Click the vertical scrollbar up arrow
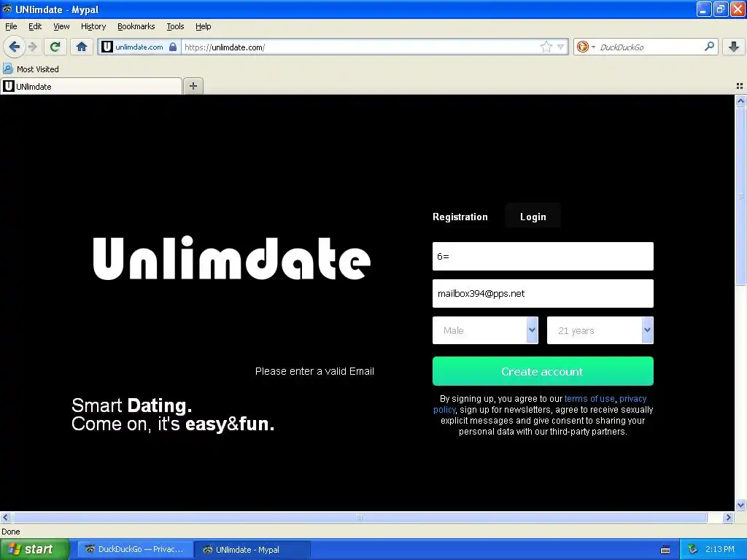This screenshot has width=747, height=560. coord(740,101)
